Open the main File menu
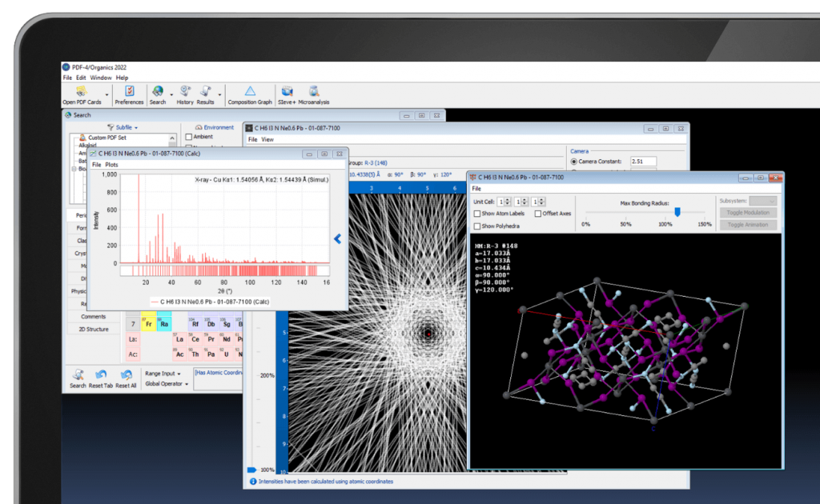 (x=67, y=78)
